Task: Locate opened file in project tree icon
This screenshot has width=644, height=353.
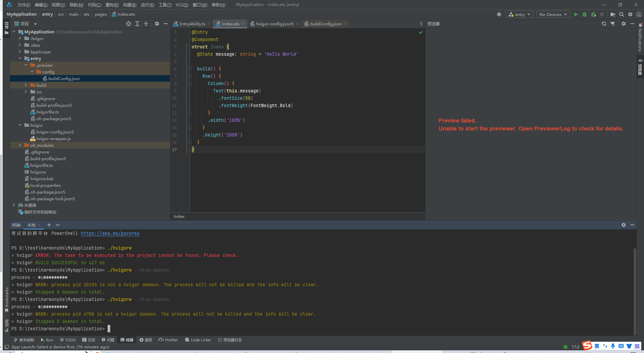Action: [x=129, y=24]
